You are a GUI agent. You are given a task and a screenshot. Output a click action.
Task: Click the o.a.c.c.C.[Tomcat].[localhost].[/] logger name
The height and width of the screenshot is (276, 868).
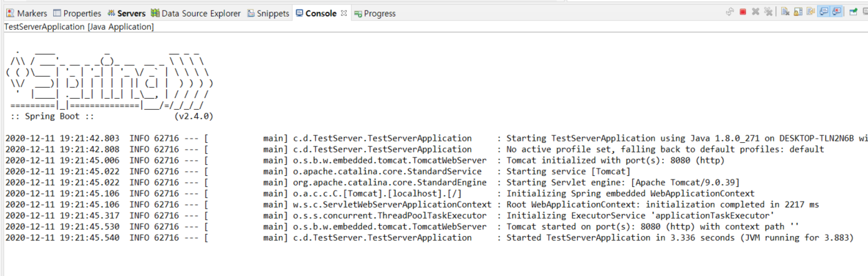coord(377,194)
